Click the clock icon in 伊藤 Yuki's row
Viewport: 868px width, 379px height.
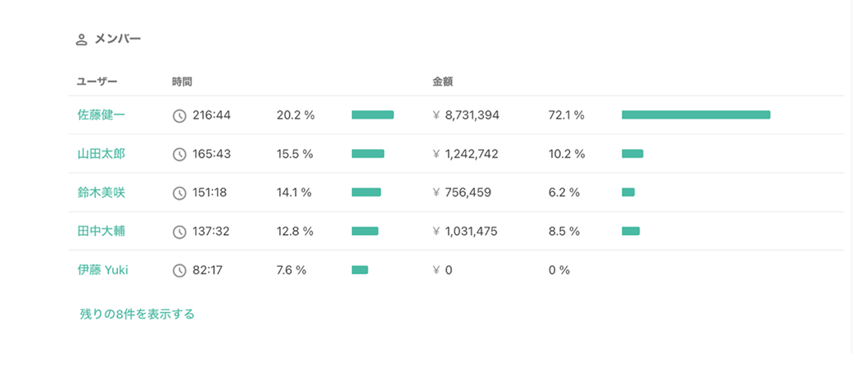179,270
